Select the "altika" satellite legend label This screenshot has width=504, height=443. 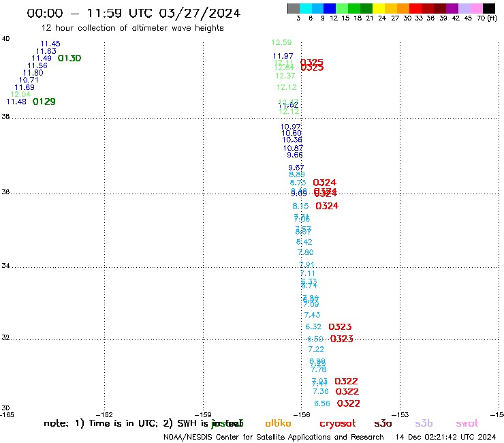point(278,423)
